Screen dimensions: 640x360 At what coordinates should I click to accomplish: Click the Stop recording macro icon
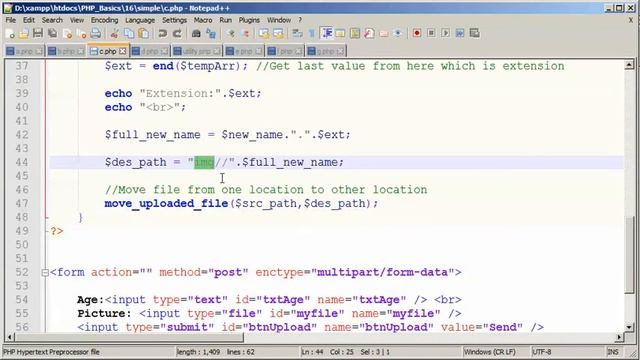(431, 33)
